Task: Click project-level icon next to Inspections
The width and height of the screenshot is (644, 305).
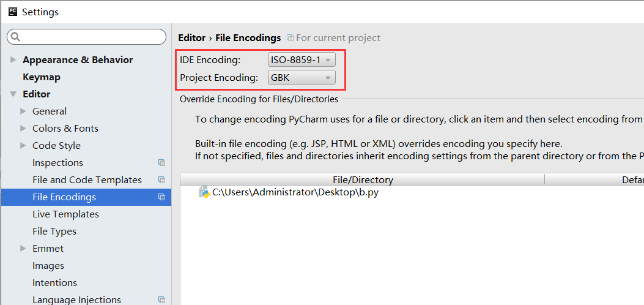Action: (161, 163)
